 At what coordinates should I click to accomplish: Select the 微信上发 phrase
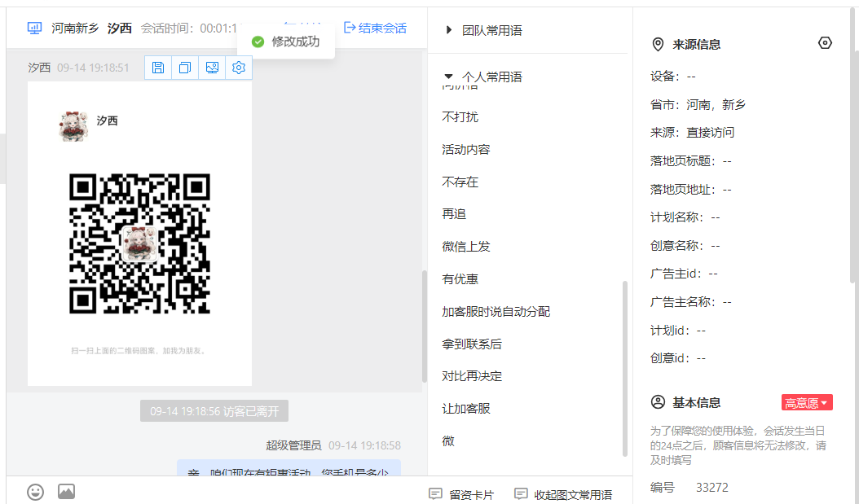tap(466, 247)
